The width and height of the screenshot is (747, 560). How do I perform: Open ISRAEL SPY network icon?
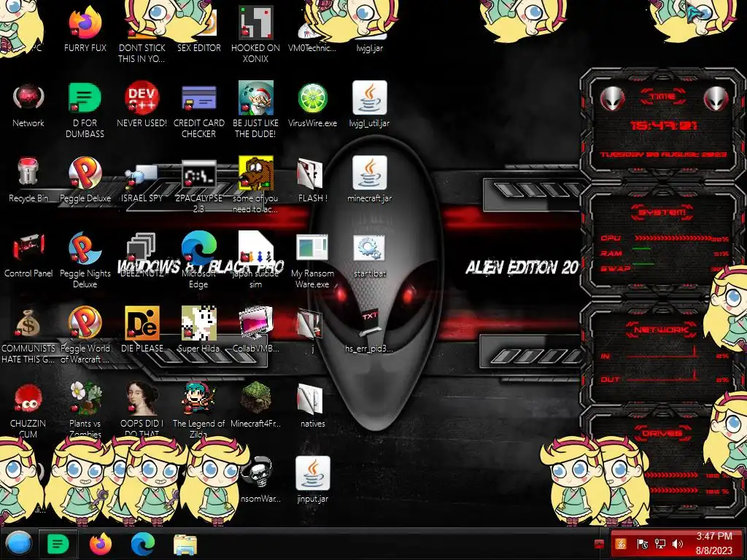coord(142,174)
